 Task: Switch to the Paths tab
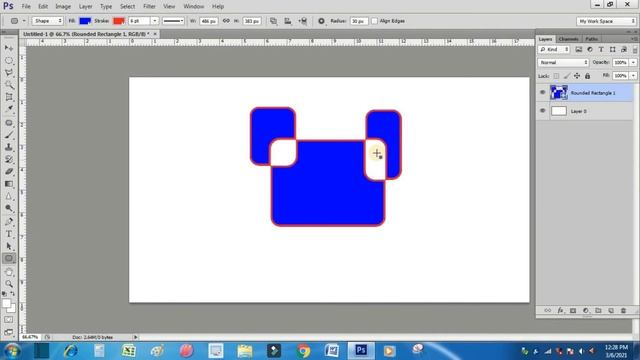pos(591,39)
